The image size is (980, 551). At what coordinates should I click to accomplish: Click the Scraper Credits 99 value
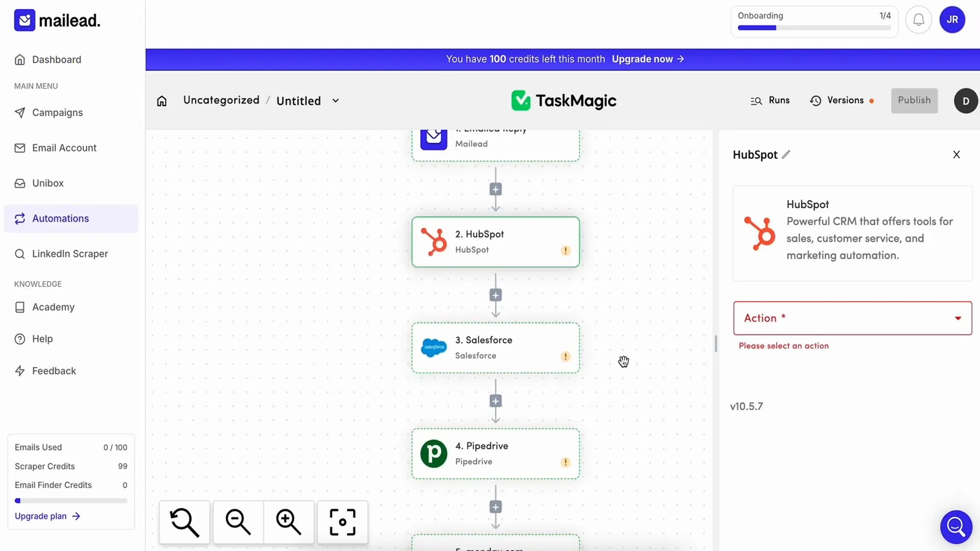coord(122,466)
